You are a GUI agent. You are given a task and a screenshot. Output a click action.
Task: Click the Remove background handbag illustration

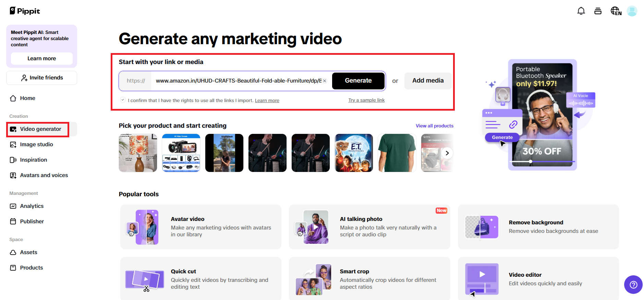[x=482, y=227]
